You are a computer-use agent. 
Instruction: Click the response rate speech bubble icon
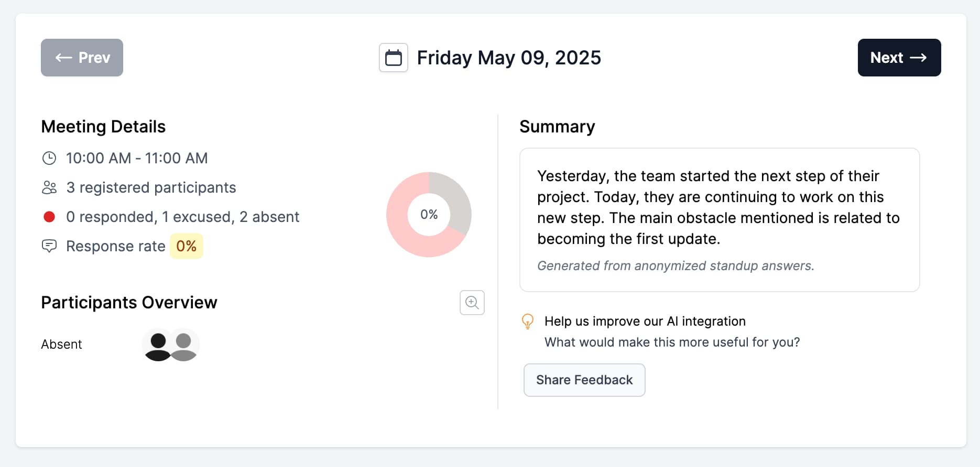coord(49,246)
